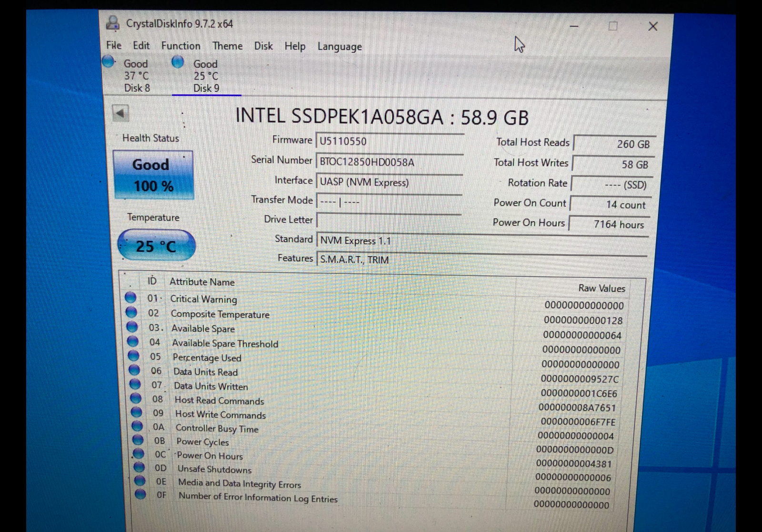The height and width of the screenshot is (532, 762).
Task: Click the status icon for Media and Data Integrity Errors
Action: 140,481
